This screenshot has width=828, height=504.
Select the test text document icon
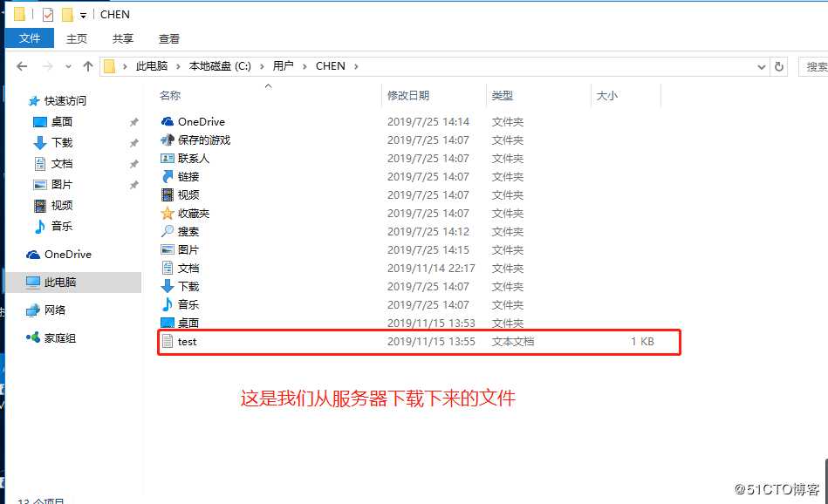click(x=168, y=342)
